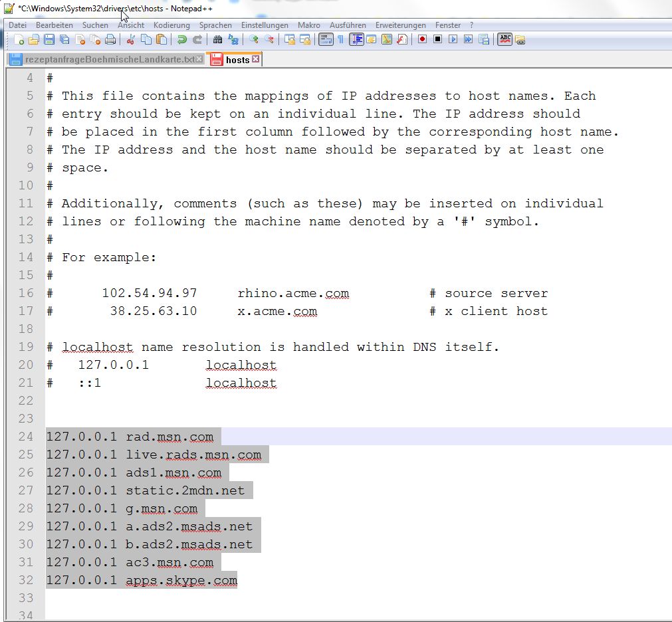This screenshot has height=622, width=672.
Task: Toggle word wrap in the toolbar
Action: coord(326,40)
